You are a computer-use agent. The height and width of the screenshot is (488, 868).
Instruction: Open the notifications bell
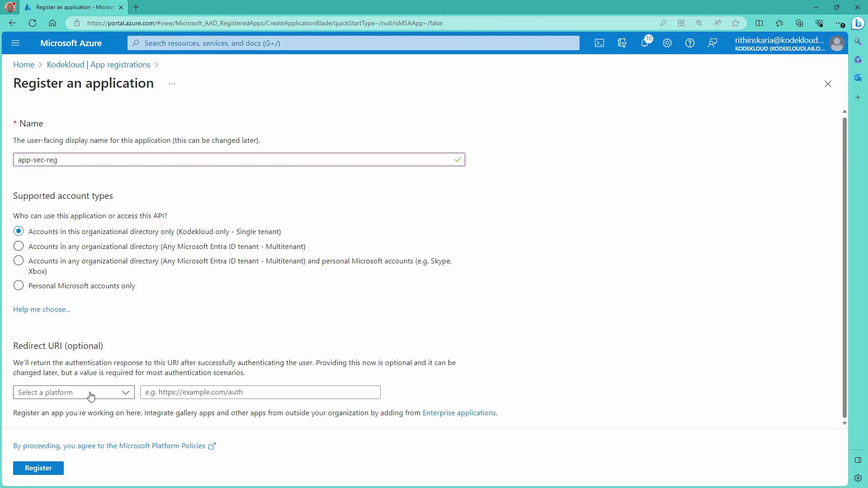point(646,42)
